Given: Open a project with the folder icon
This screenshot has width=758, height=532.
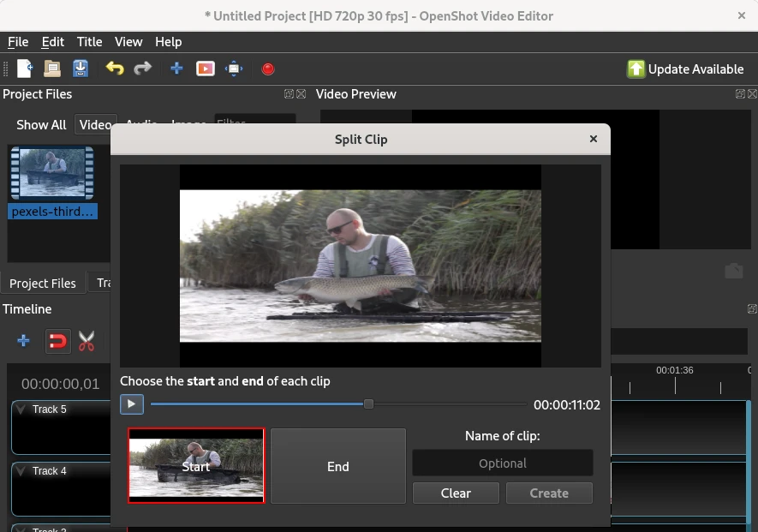Looking at the screenshot, I should [52, 69].
